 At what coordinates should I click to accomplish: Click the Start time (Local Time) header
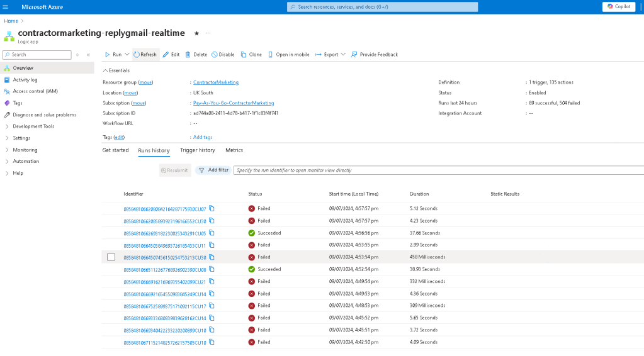[x=354, y=194]
